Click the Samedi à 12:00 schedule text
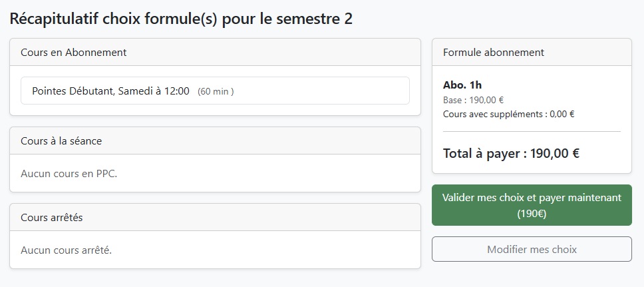Image resolution: width=644 pixels, height=287 pixels. click(x=154, y=91)
